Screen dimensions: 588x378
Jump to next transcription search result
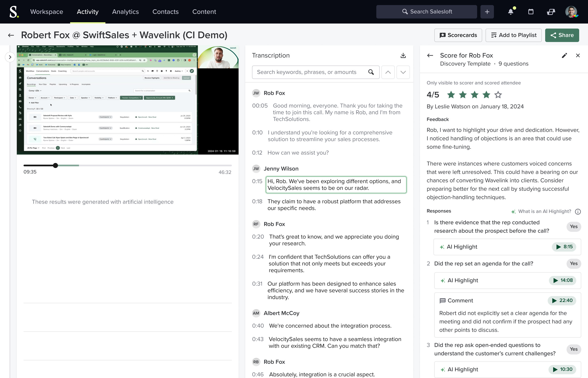[403, 72]
